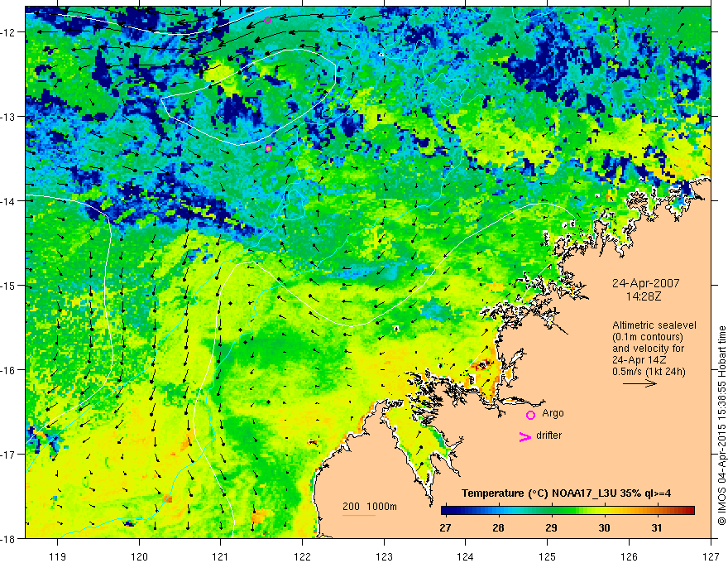Image resolution: width=728 pixels, height=563 pixels.
Task: Click latitude axis label -18
Action: (8, 538)
